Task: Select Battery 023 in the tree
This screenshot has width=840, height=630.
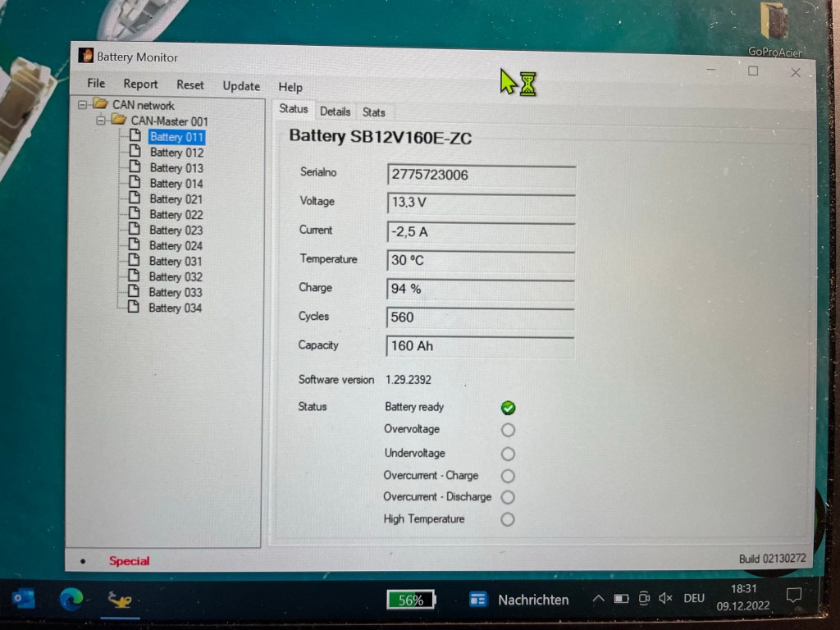Action: point(176,231)
